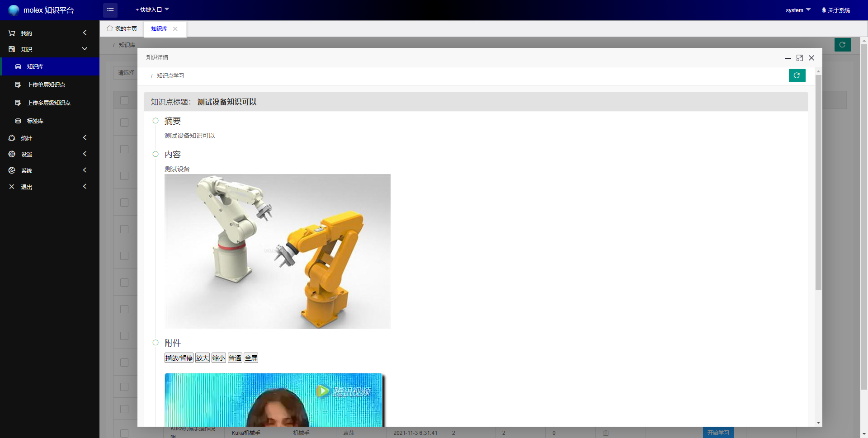Open 上传单层知识点 menu item
Viewport: 868px width, 438px height.
(x=50, y=85)
